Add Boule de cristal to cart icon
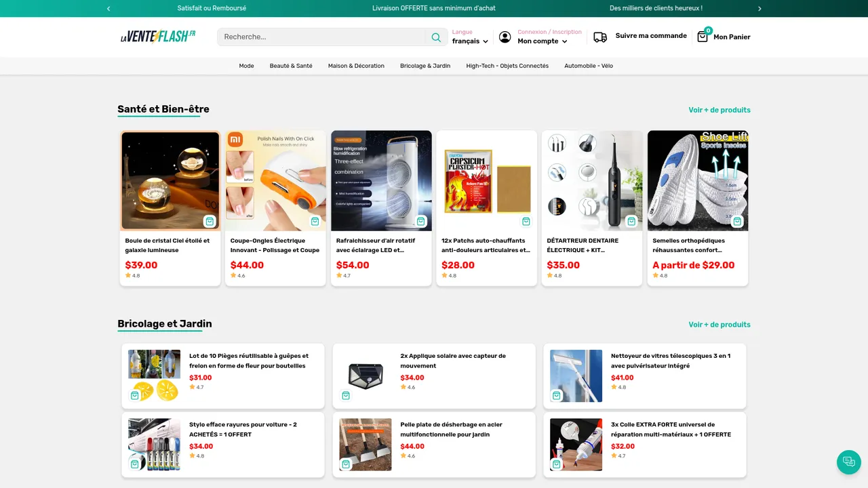 (210, 222)
